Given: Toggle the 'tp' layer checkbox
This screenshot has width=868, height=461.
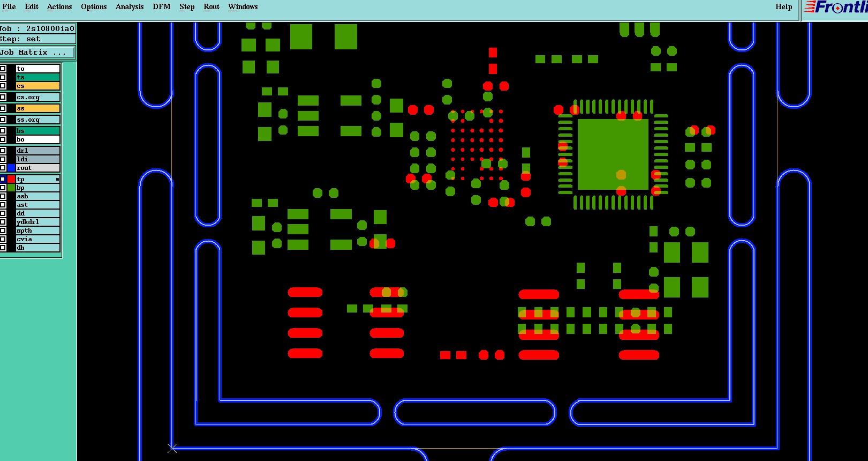Looking at the screenshot, I should point(3,179).
